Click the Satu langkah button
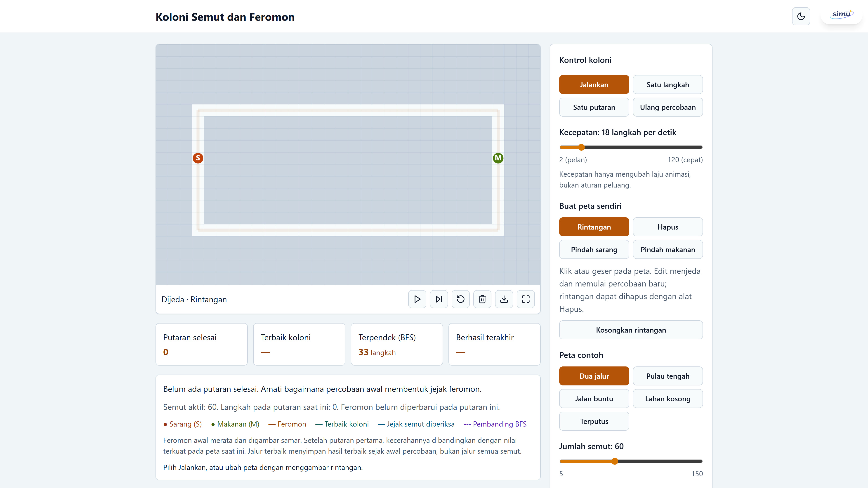This screenshot has height=488, width=868. (x=668, y=84)
